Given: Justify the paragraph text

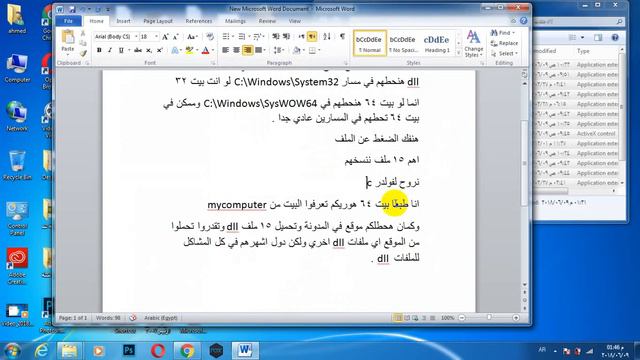Looking at the screenshot, I should [x=258, y=50].
